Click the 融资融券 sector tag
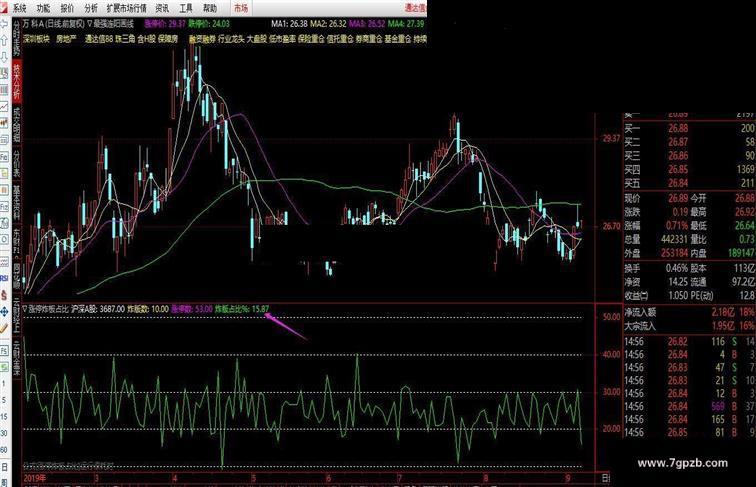This screenshot has height=487, width=756. pyautogui.click(x=202, y=39)
